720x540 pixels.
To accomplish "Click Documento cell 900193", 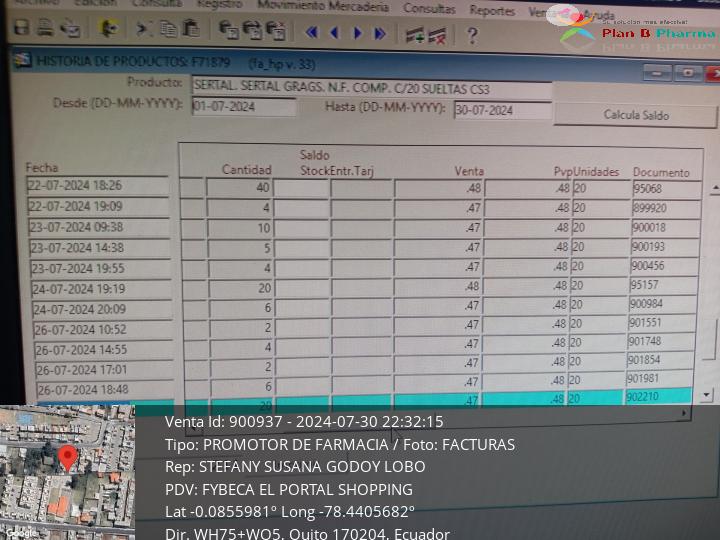I will (x=665, y=247).
